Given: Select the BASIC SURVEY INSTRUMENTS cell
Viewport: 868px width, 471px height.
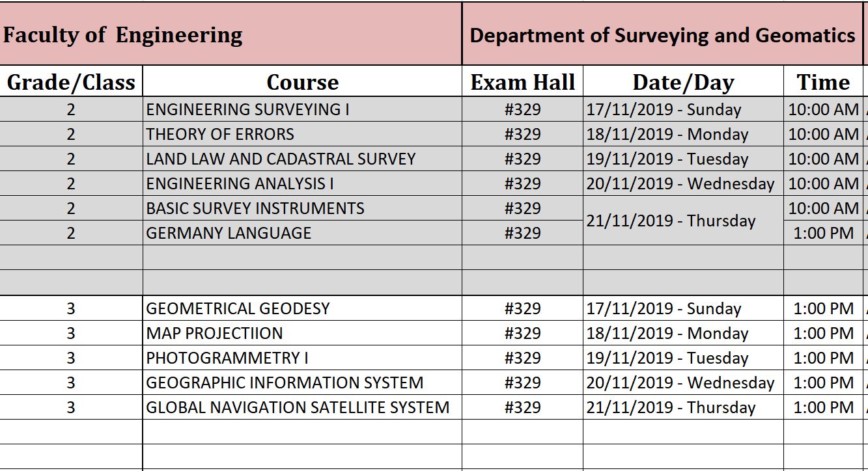Looking at the screenshot, I should [255, 208].
